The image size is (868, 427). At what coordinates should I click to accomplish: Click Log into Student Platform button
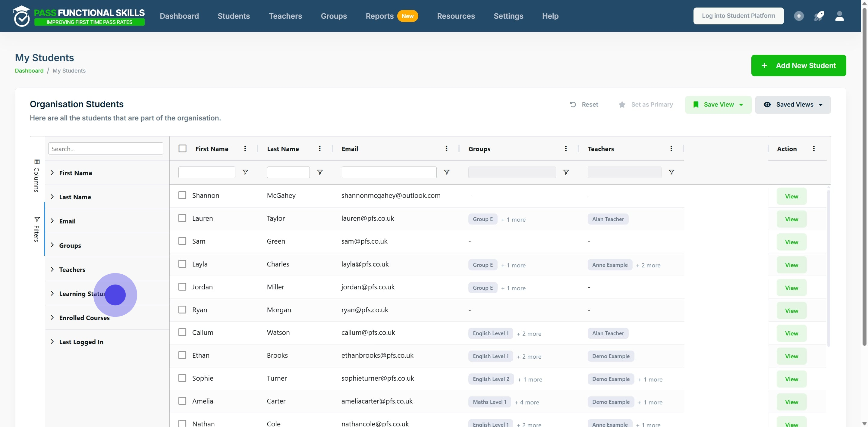point(738,16)
